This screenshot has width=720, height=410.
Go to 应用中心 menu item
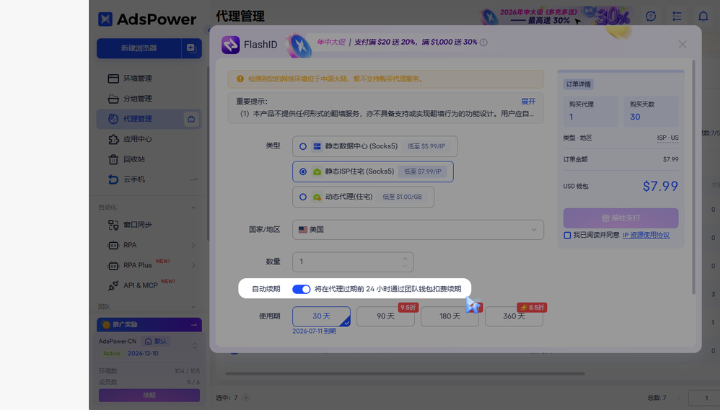[137, 139]
